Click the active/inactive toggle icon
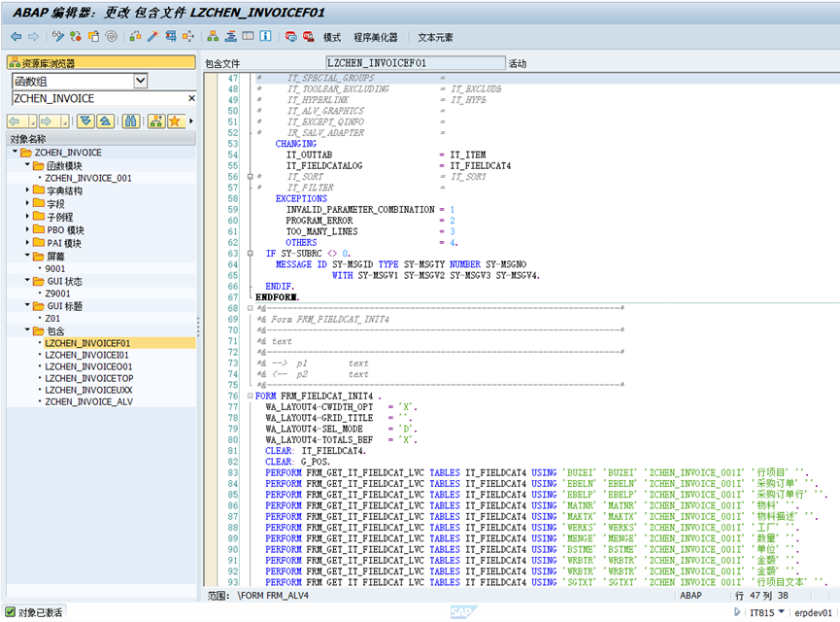840x622 pixels. [x=76, y=37]
